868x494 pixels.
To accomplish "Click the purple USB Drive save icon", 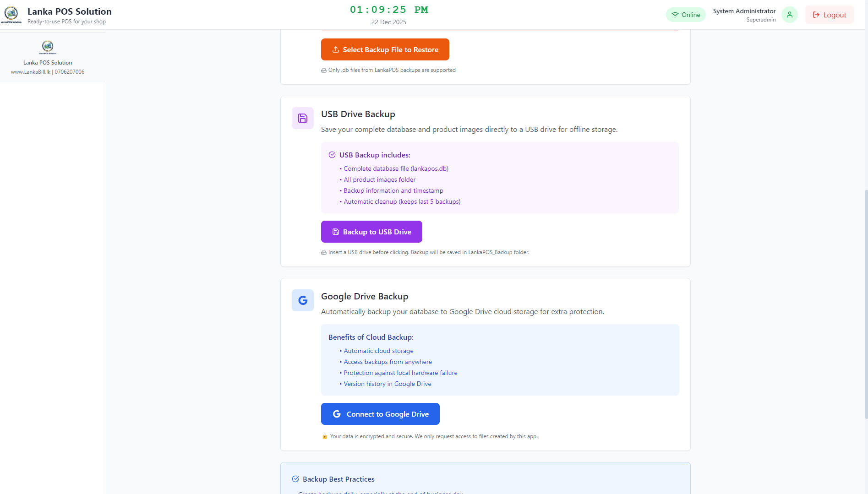I will [303, 118].
